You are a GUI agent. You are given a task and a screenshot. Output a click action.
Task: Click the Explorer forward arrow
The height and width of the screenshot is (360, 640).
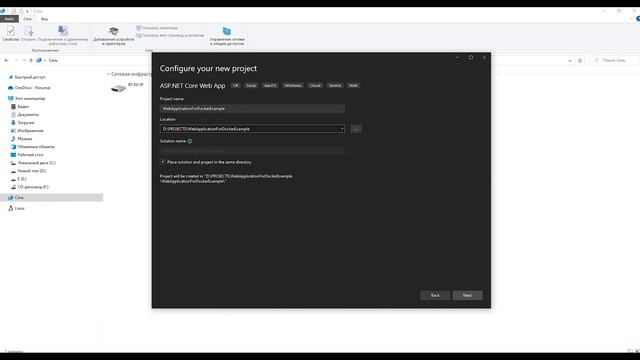point(16,60)
